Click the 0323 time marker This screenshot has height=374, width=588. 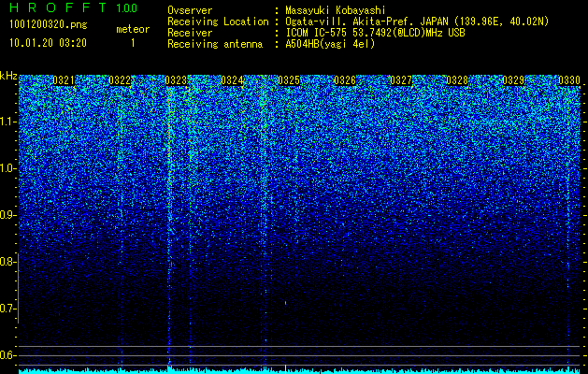(x=176, y=80)
